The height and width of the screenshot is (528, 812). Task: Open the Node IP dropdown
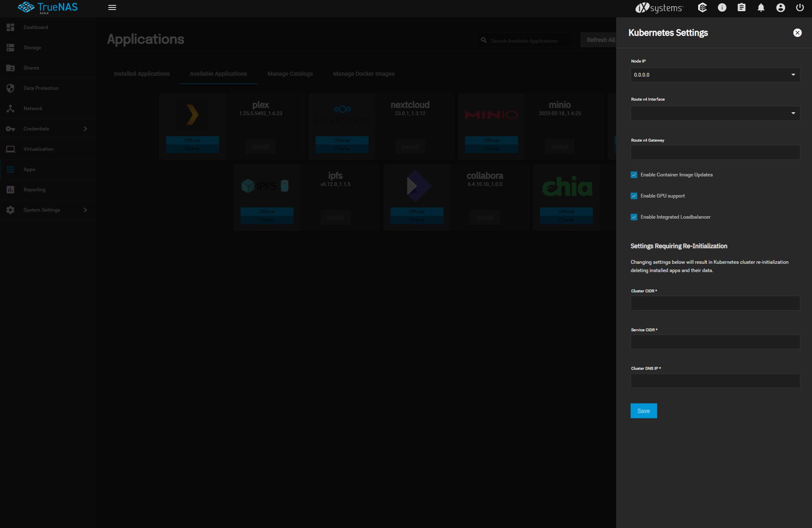point(715,75)
